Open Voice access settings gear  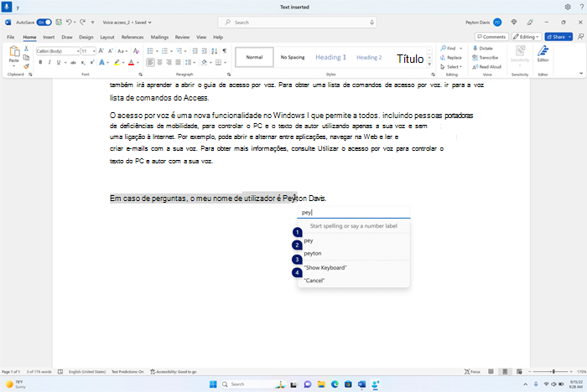(x=568, y=7)
